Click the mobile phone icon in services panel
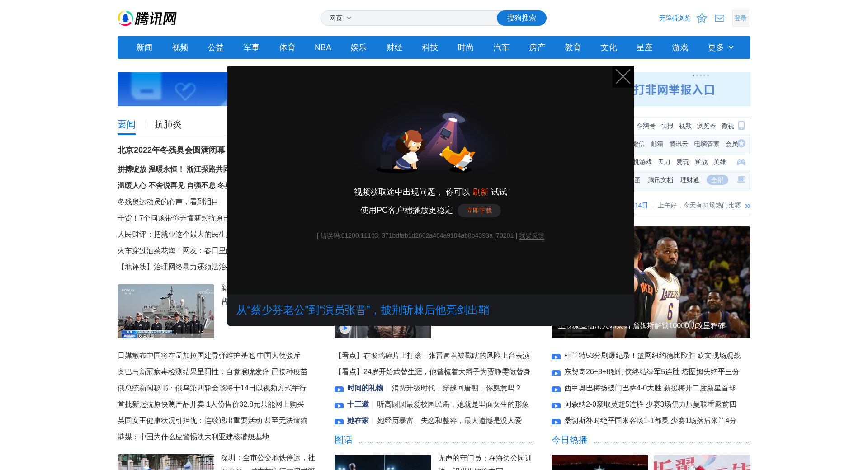This screenshot has height=470, width=868. pos(741,126)
